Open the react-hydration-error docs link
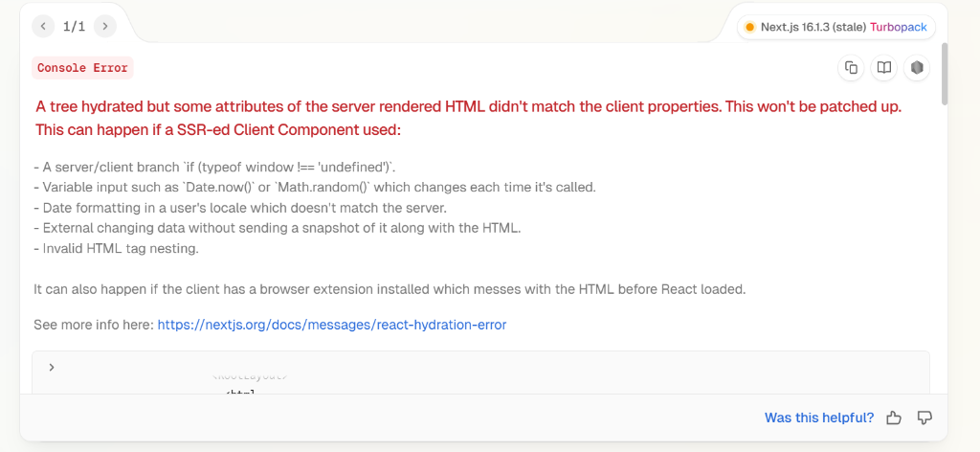 tap(331, 325)
